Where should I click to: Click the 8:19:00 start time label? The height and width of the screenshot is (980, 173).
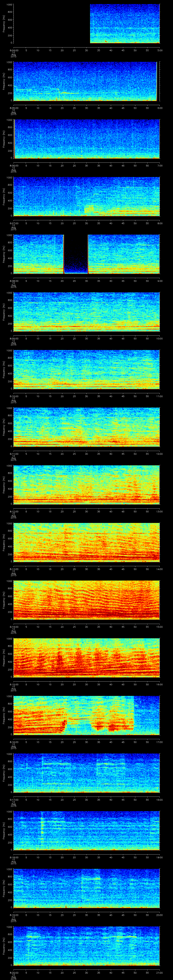point(14,915)
